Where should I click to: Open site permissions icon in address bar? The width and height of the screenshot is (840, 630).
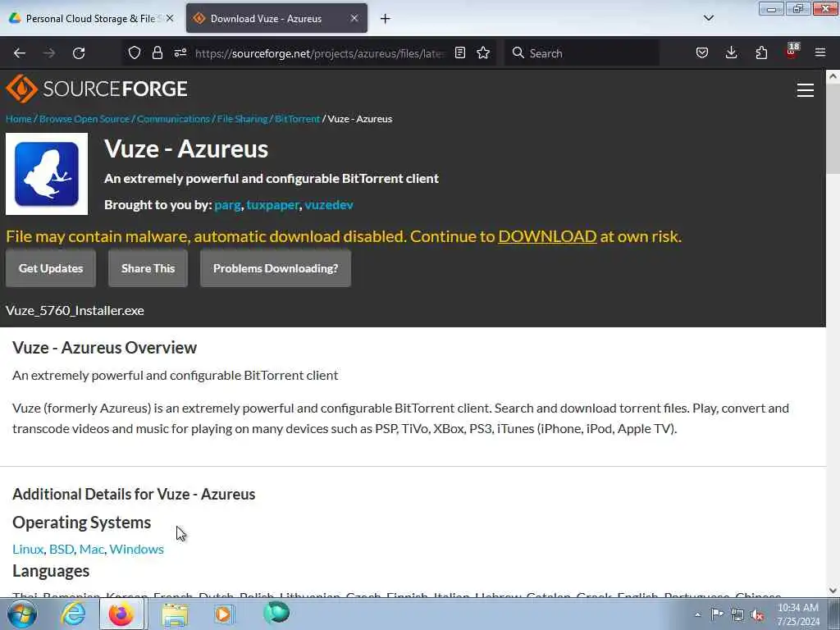(x=180, y=52)
